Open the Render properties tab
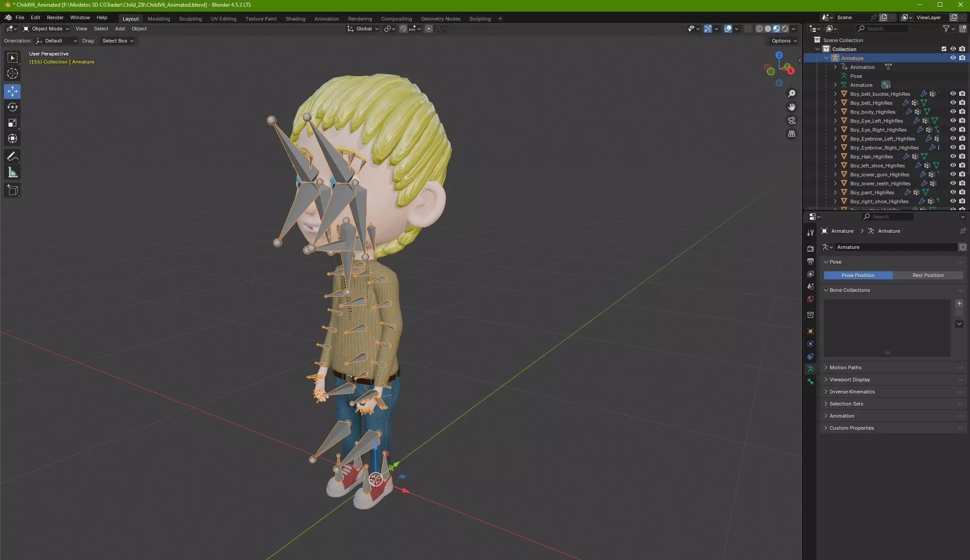The width and height of the screenshot is (970, 560). (x=810, y=248)
